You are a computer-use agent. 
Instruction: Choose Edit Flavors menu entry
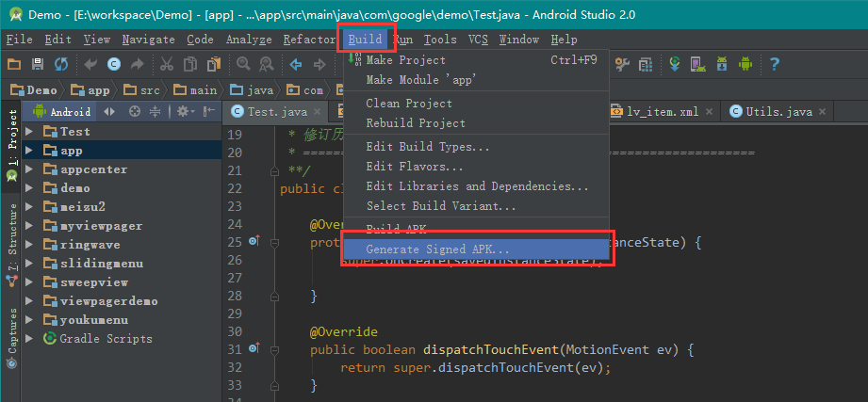(476, 167)
